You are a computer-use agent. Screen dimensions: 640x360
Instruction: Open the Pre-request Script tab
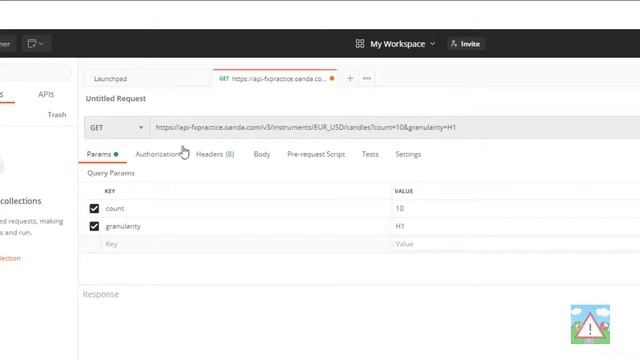[316, 154]
